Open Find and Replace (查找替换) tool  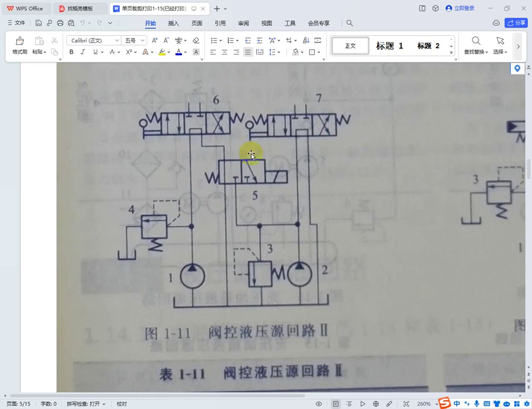click(x=476, y=45)
